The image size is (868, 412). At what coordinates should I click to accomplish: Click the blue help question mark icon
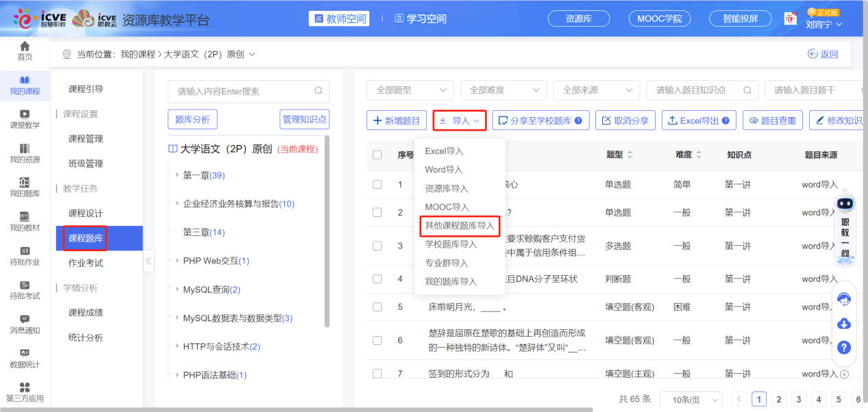pos(844,348)
